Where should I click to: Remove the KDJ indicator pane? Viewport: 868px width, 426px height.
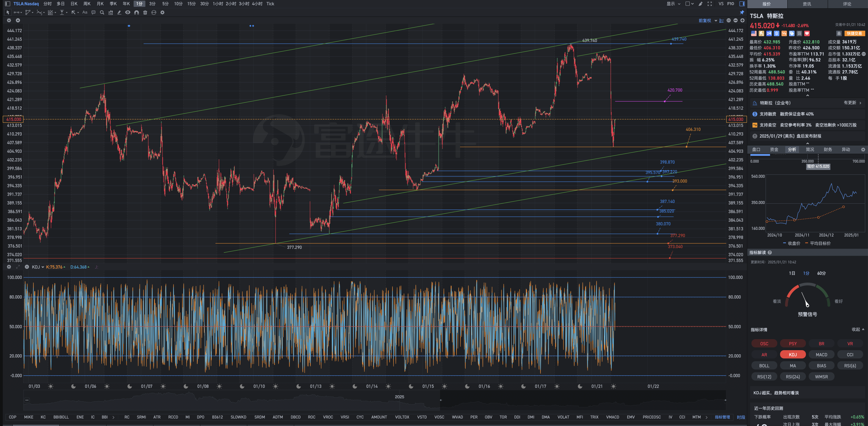27,267
